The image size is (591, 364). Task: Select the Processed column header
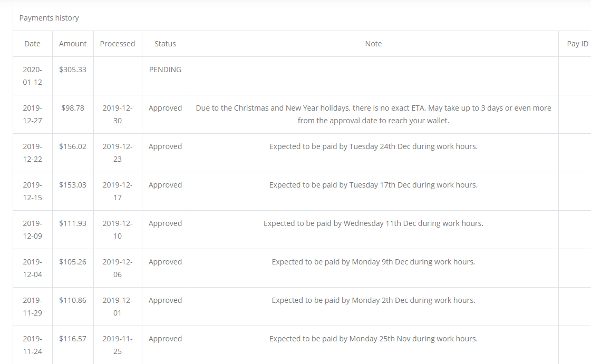[x=118, y=44]
